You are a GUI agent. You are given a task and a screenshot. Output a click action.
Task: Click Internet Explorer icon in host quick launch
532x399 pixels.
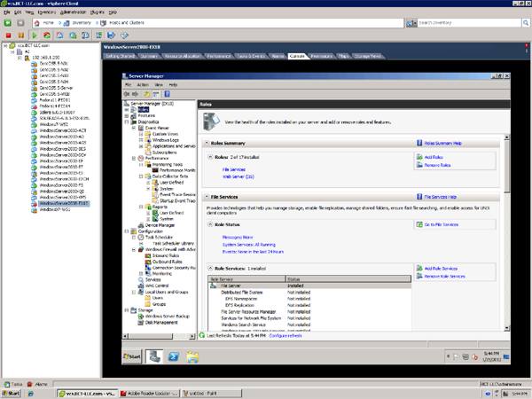tap(30, 394)
